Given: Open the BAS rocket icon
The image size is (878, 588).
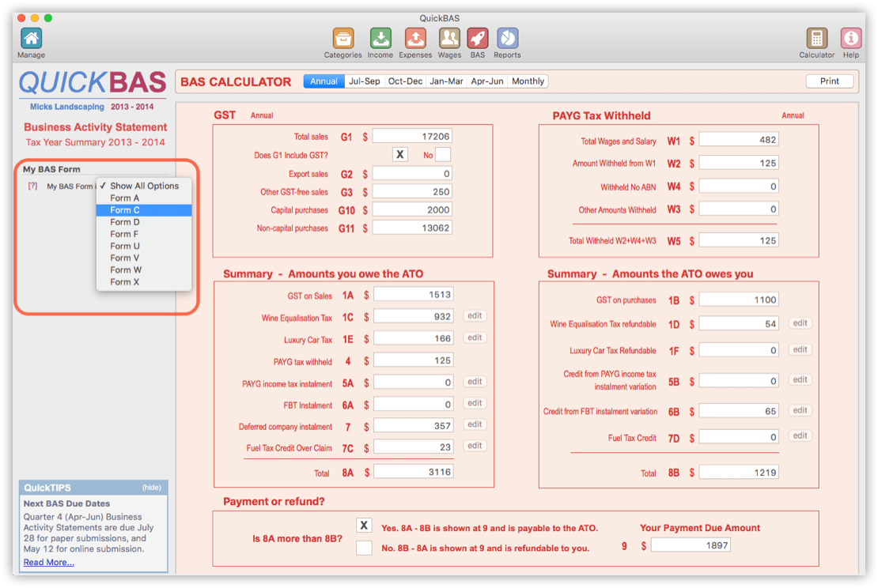Looking at the screenshot, I should [x=478, y=39].
